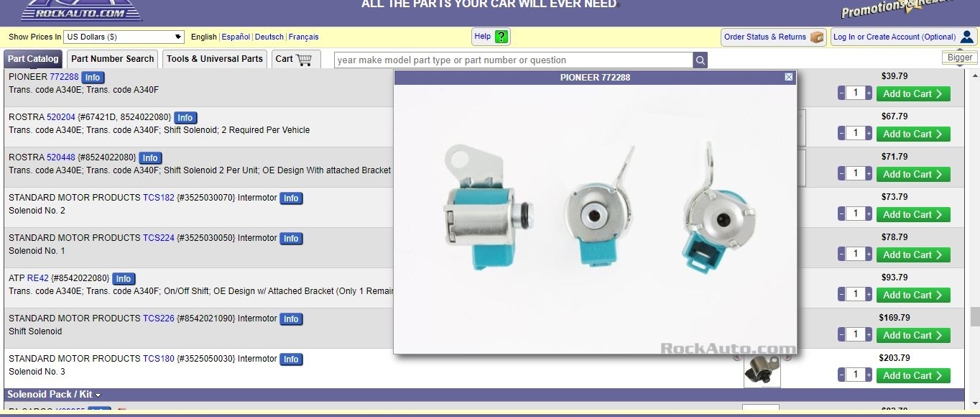This screenshot has height=417, width=980.
Task: Add $73.79 TCS182 to cart
Action: (x=913, y=214)
